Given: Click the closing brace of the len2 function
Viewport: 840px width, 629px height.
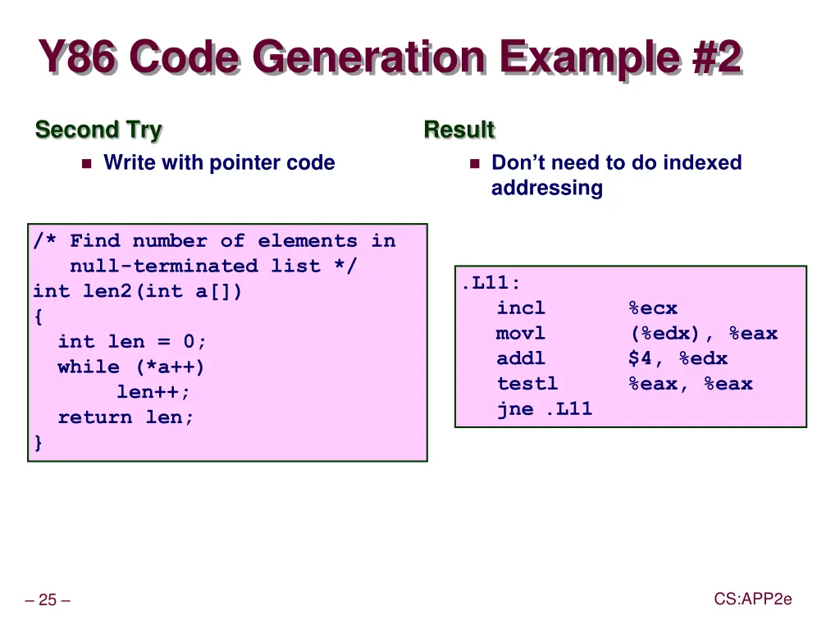Looking at the screenshot, I should 38,443.
